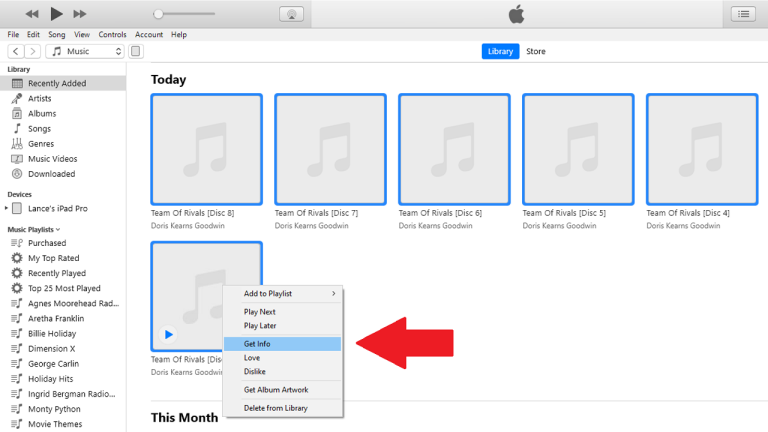768x432 pixels.
Task: Open the AirPlay output button
Action: [291, 14]
